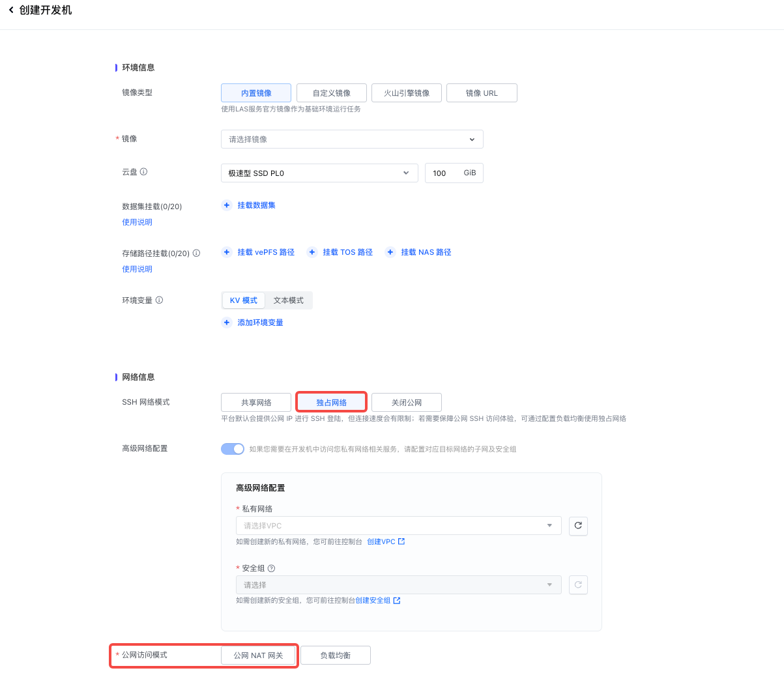Click 挂载 TOS 路径 link
This screenshot has width=784, height=692.
(x=347, y=252)
